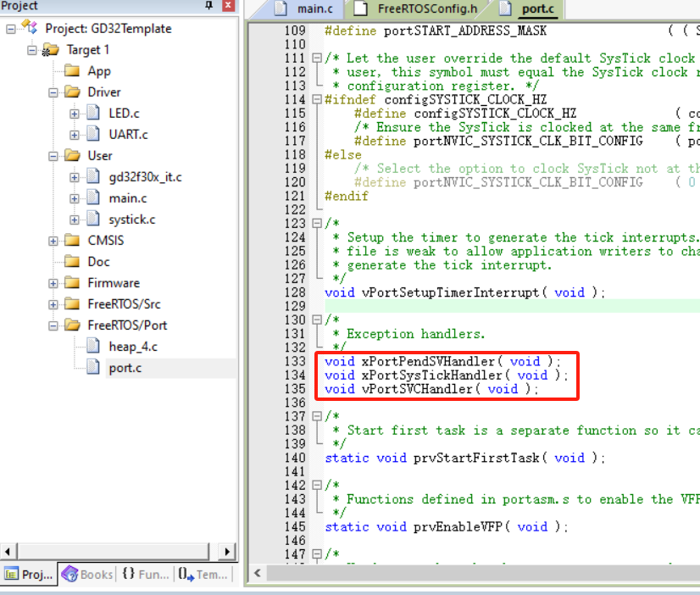Screen dimensions: 700x595
Task: Click the project root icon for GD32Template
Action: click(30, 27)
